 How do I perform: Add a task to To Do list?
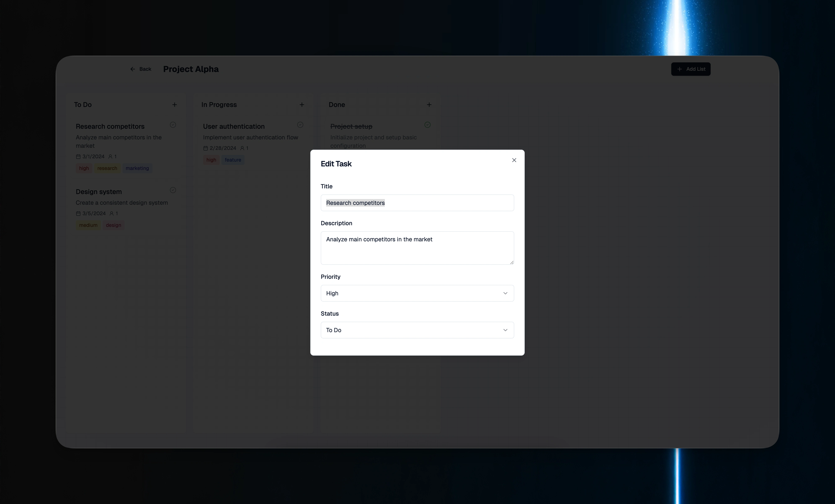pos(175,105)
